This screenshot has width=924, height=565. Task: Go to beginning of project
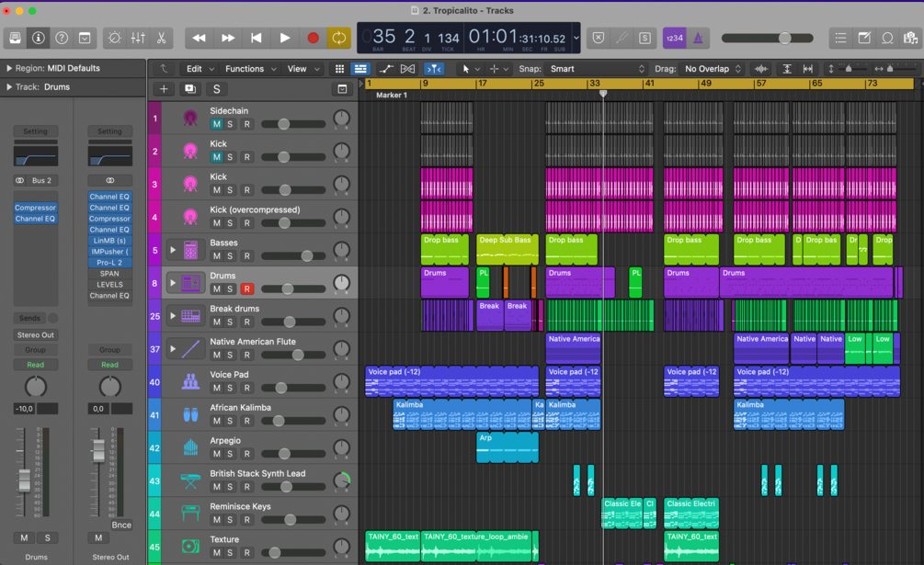pos(257,39)
